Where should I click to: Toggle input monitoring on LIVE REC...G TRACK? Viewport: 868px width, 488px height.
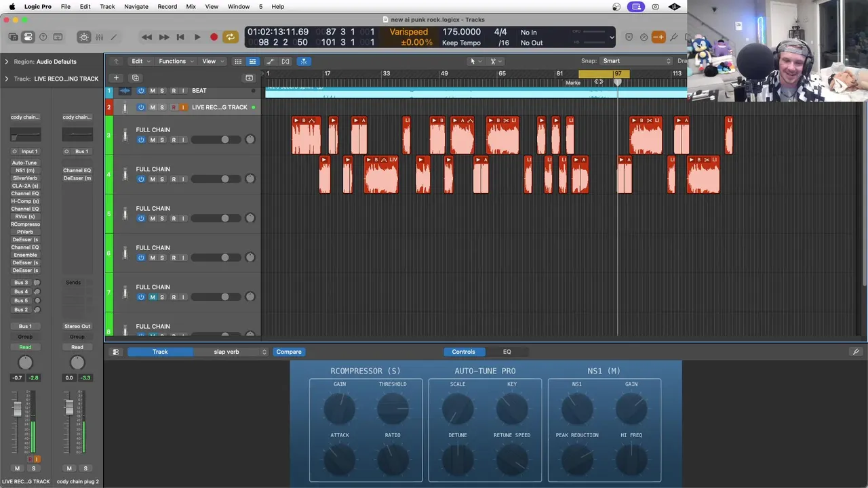click(183, 107)
